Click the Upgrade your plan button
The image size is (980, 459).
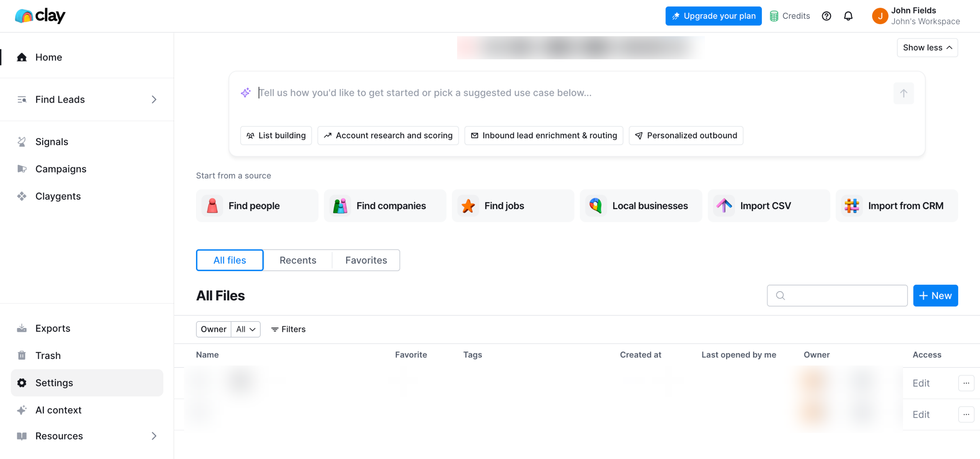(x=713, y=16)
